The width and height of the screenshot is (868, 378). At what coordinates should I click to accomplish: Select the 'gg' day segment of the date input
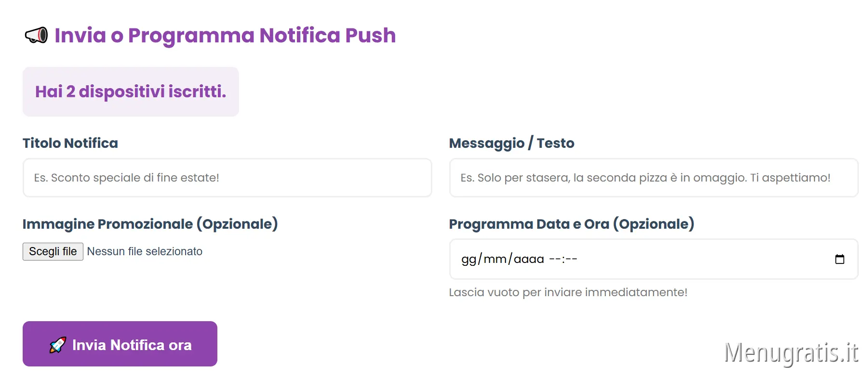click(467, 259)
